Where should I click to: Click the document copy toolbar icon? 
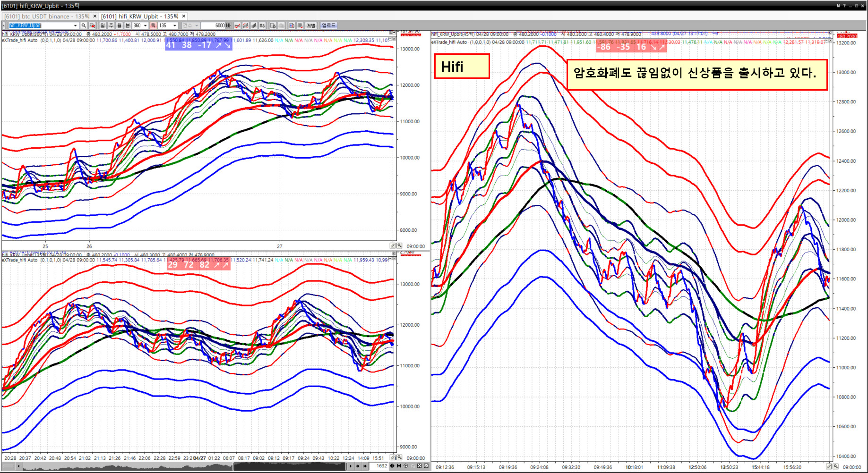click(273, 25)
